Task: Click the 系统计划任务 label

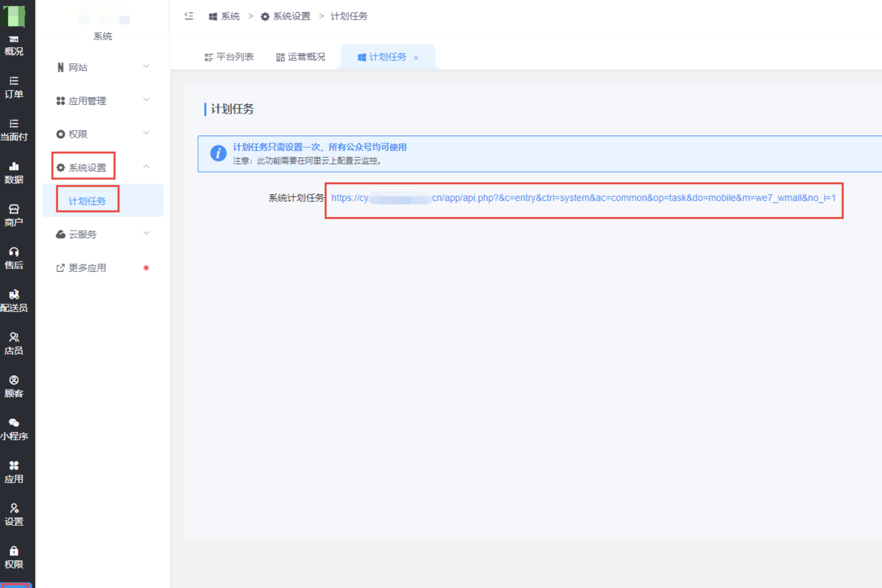Action: click(296, 198)
